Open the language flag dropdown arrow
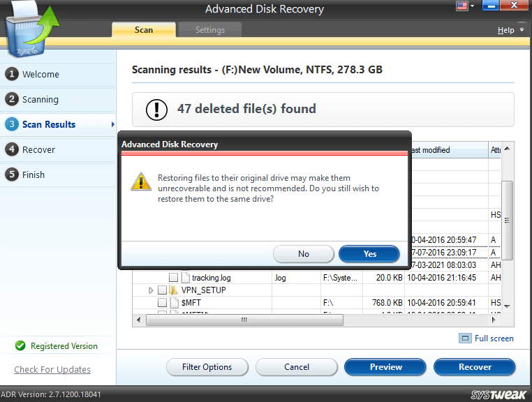The image size is (532, 402). pos(472,6)
